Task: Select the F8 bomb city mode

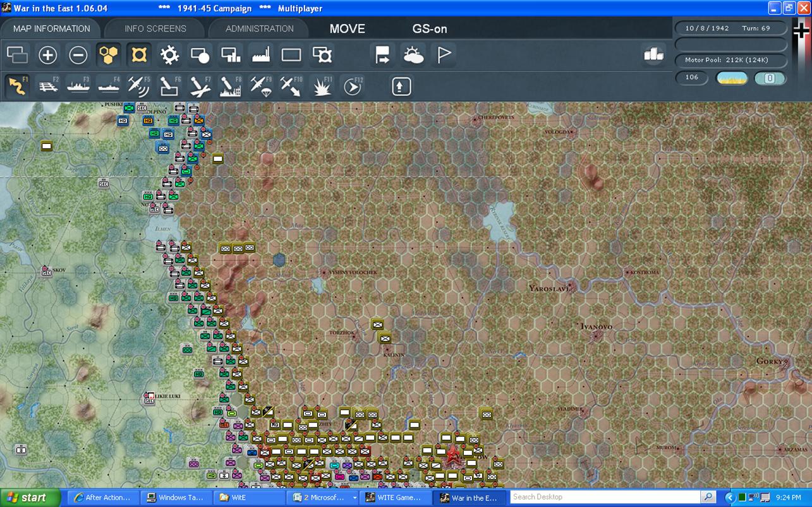Action: (230, 85)
